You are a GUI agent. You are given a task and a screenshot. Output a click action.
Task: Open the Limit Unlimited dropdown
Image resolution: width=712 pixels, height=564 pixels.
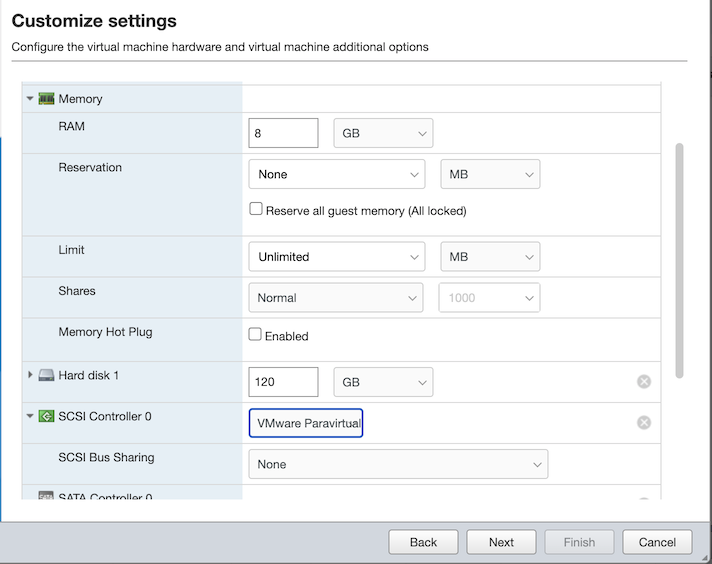[x=336, y=257]
